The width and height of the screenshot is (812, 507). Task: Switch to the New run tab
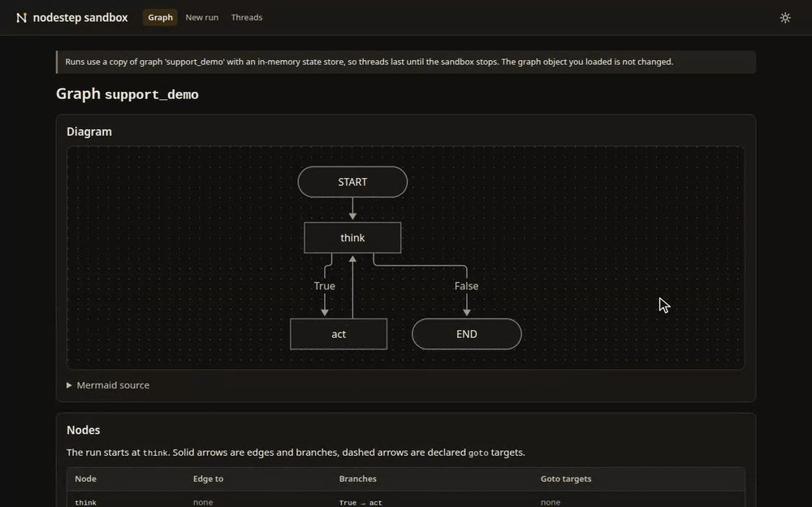[202, 17]
